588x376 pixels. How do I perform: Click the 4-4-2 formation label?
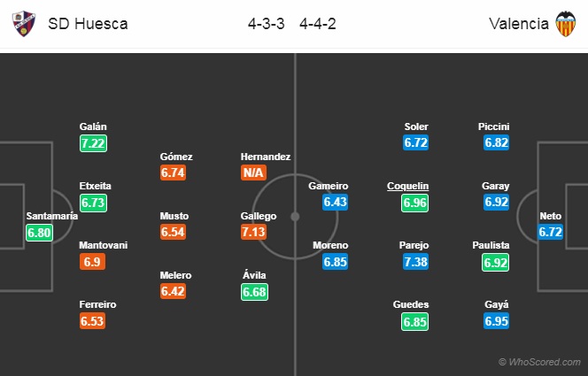pyautogui.click(x=318, y=24)
